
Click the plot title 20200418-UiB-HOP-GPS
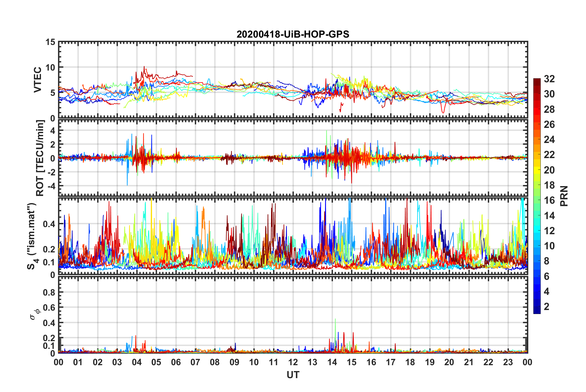293,34
